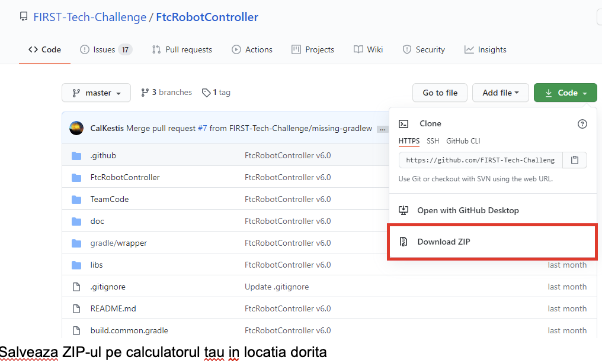Toggle the green Code dropdown button
Image resolution: width=603 pixels, height=364 pixels.
[x=565, y=93]
